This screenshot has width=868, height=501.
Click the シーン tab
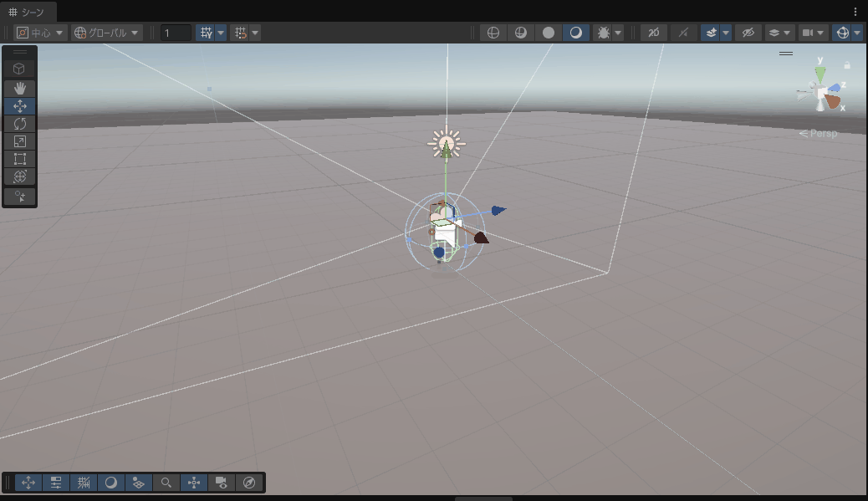click(28, 12)
